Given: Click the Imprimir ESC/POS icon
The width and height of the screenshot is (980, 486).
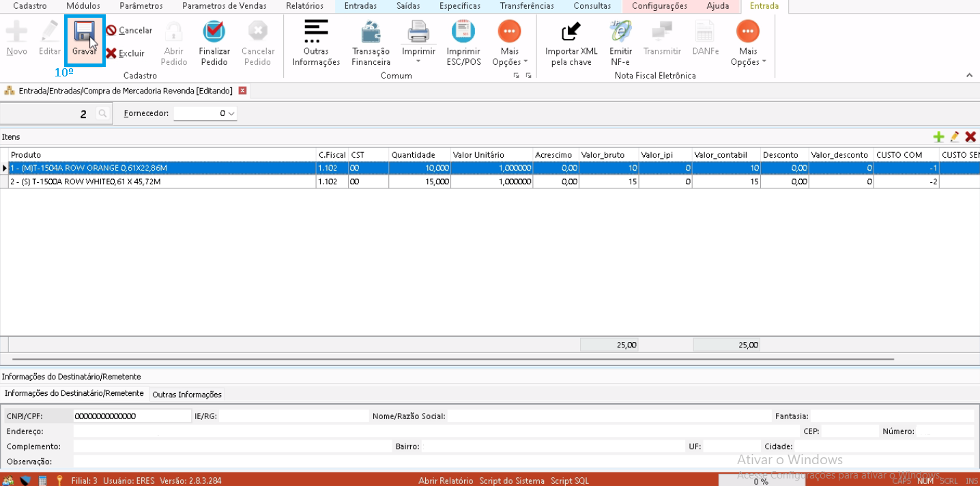Looking at the screenshot, I should tap(463, 32).
